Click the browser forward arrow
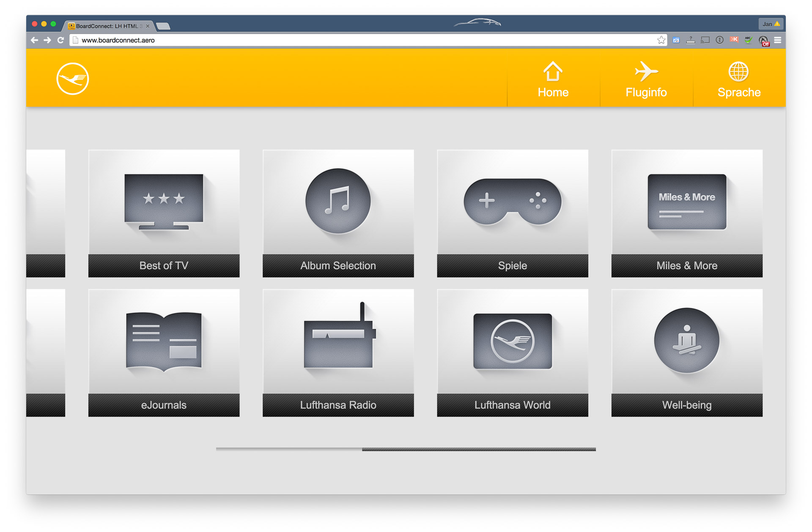The image size is (812, 532). click(x=47, y=40)
